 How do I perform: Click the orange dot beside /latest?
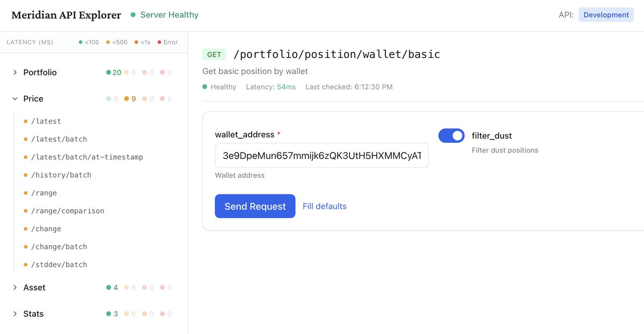[25, 121]
